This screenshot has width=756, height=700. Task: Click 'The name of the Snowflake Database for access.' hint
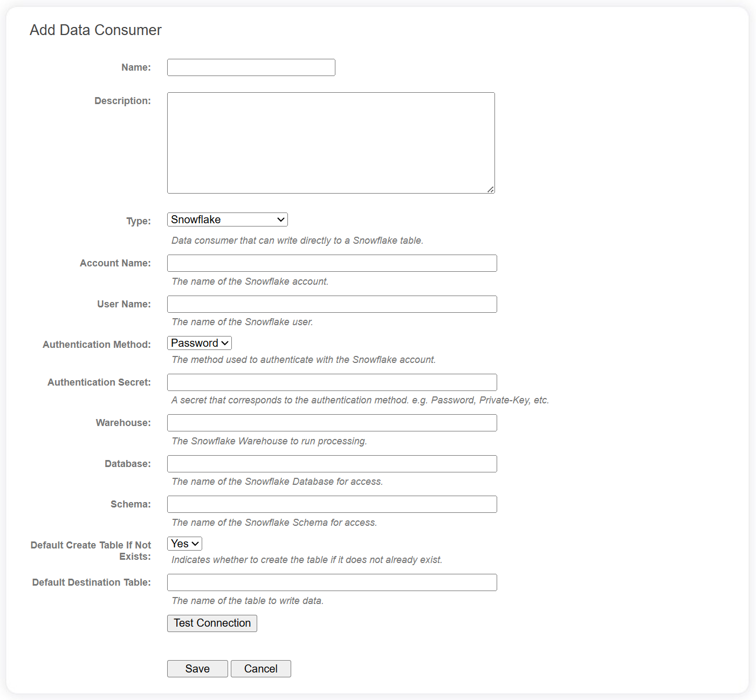click(277, 482)
